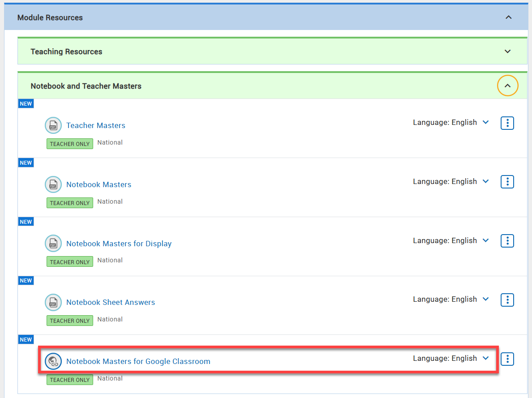
Task: Click the National label under Teacher Masters
Action: point(110,142)
